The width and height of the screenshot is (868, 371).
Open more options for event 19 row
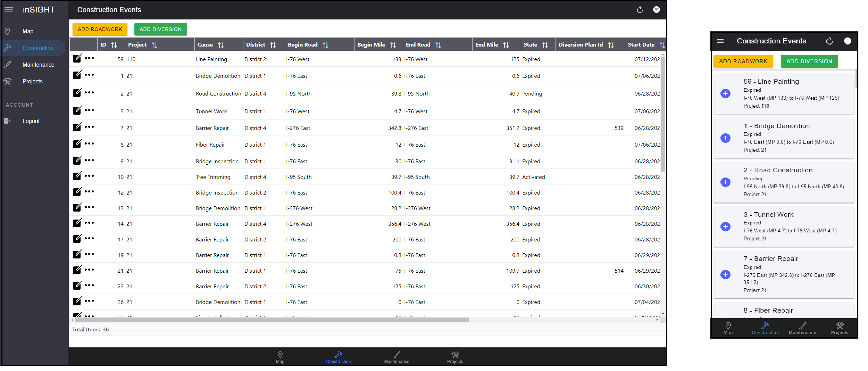(x=89, y=254)
